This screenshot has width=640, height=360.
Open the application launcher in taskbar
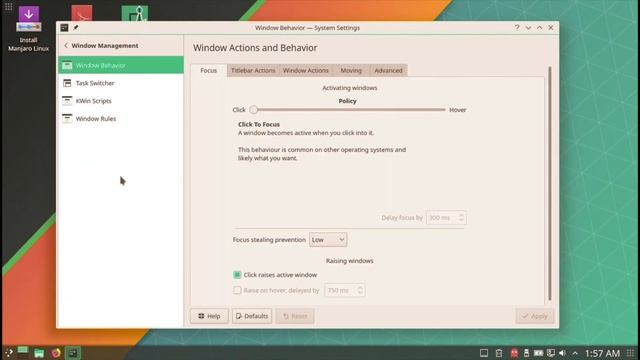pos(8,353)
